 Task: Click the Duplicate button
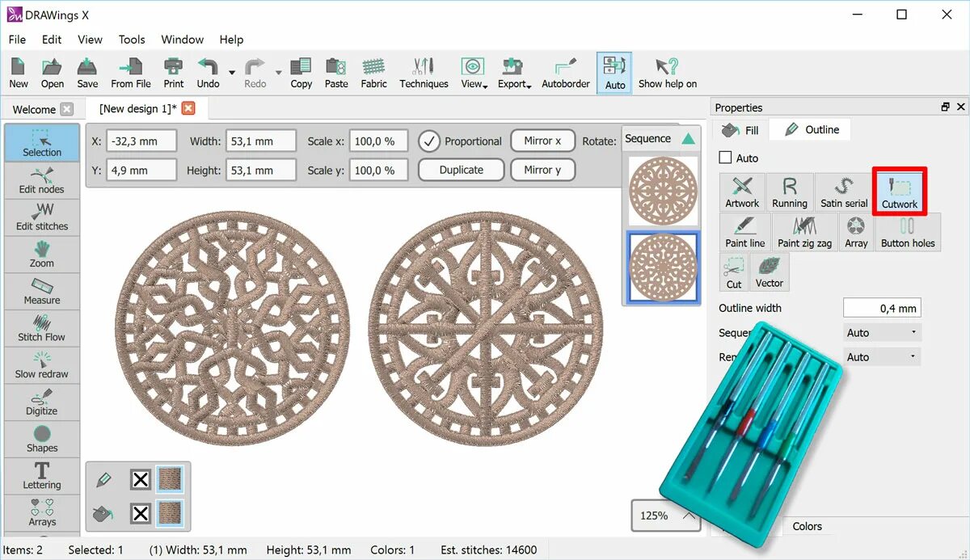pyautogui.click(x=462, y=170)
